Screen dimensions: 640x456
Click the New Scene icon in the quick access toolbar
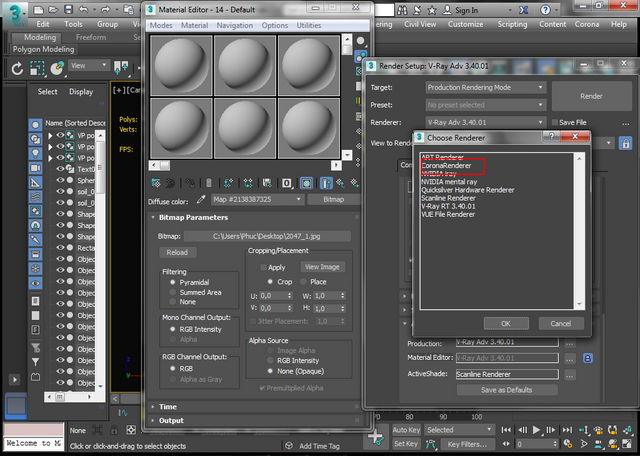[38, 10]
